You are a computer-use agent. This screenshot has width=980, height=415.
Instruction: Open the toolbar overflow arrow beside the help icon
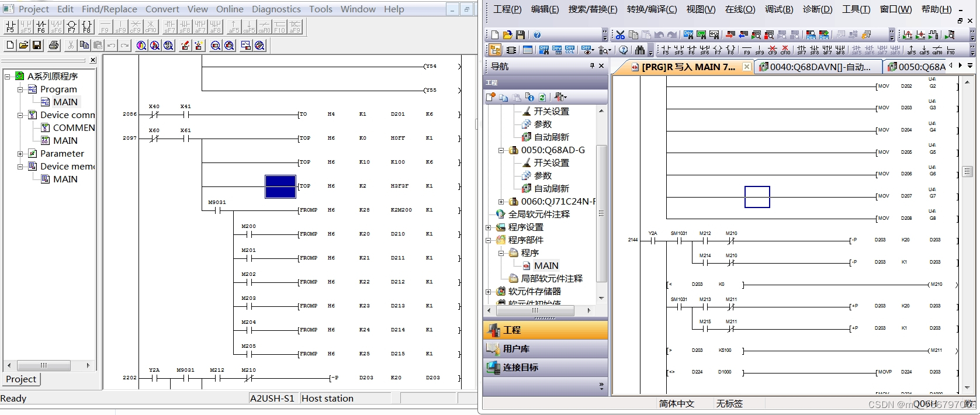(x=605, y=35)
